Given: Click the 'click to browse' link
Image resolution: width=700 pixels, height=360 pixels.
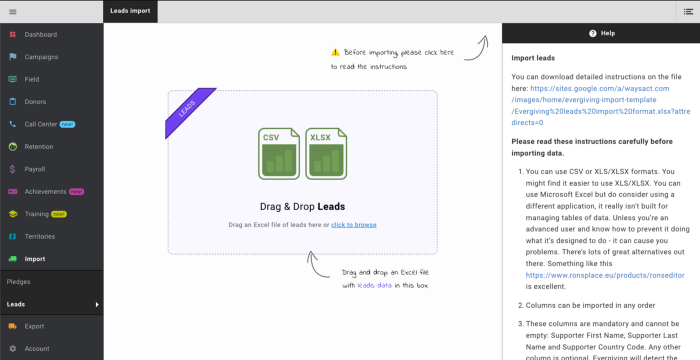Looking at the screenshot, I should click(354, 225).
